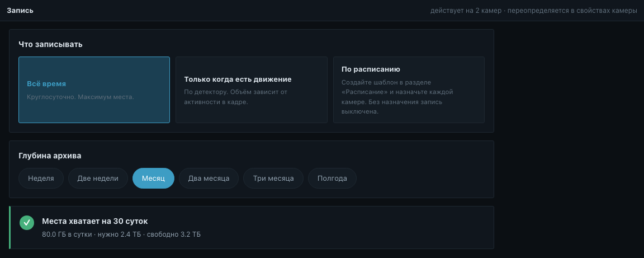This screenshot has width=644, height=258.
Task: Click "переопределяется в свойствах камеры" header text
Action: pos(572,11)
